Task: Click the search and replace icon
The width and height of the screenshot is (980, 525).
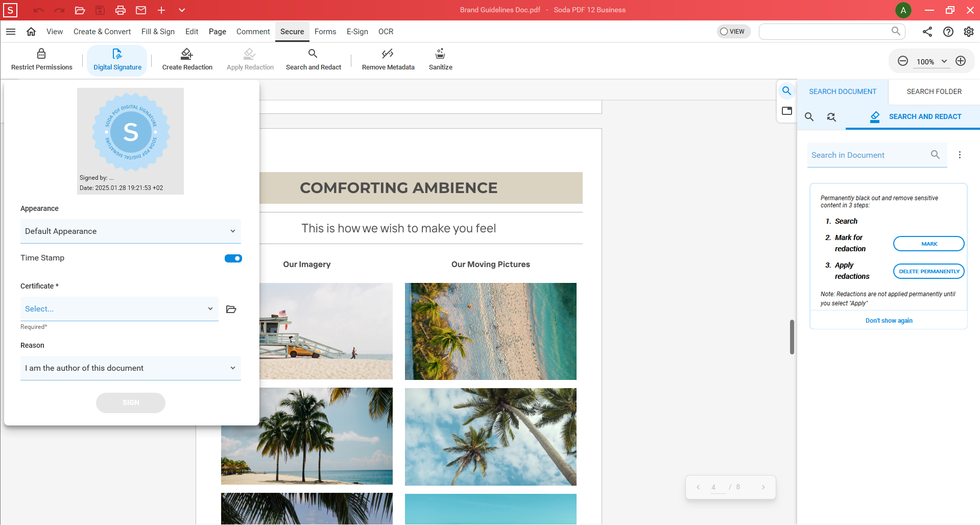Action: 831,117
